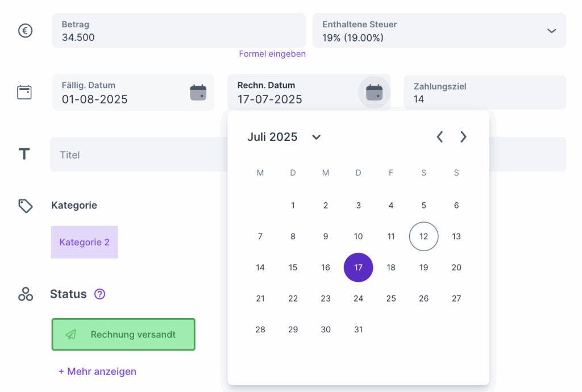582x392 pixels.
Task: Click the Rechn. Datum calendar icon
Action: click(374, 93)
